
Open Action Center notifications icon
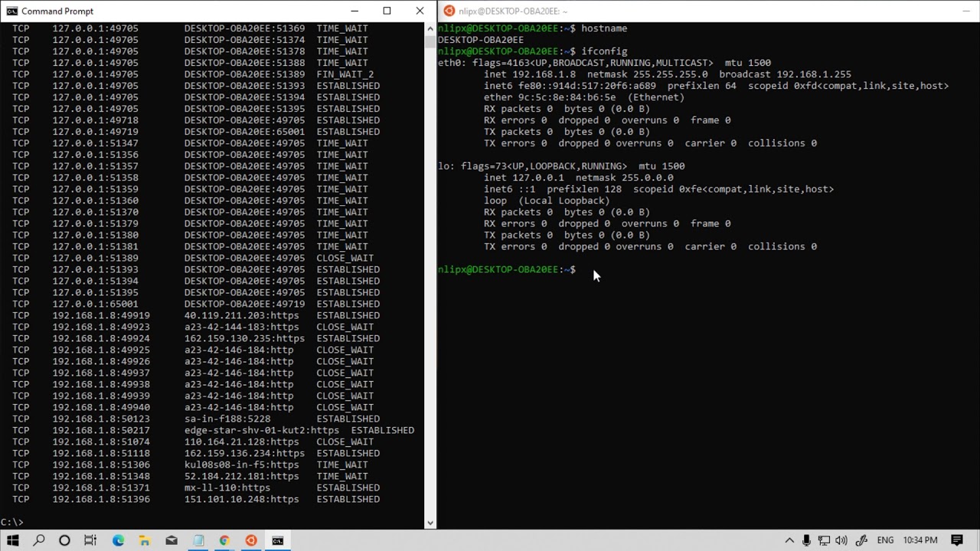point(957,540)
